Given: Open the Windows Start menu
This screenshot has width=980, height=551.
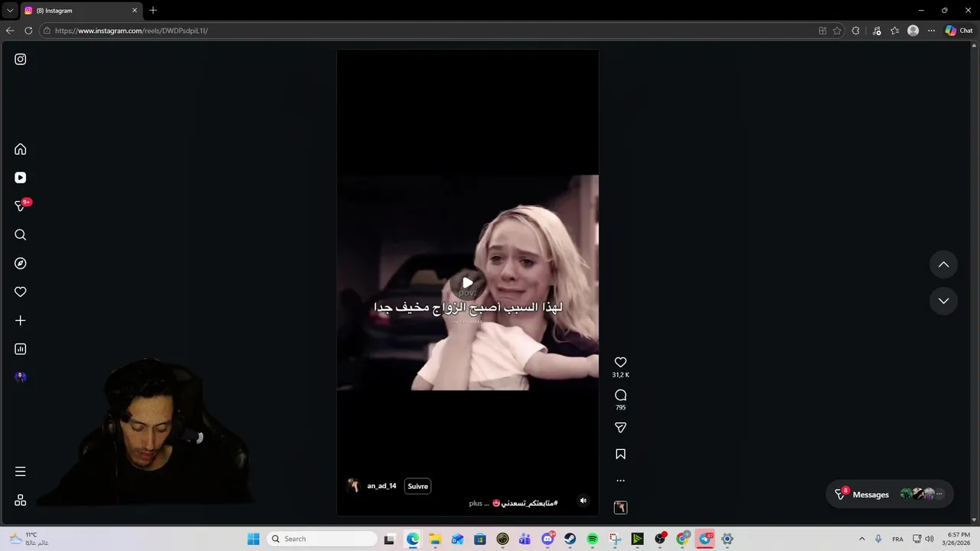Looking at the screenshot, I should [x=253, y=539].
